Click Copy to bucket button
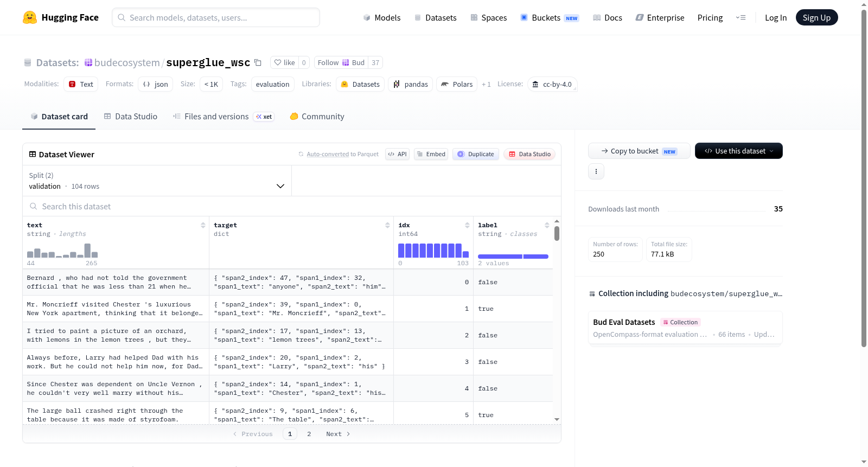The image size is (868, 467). 639,151
